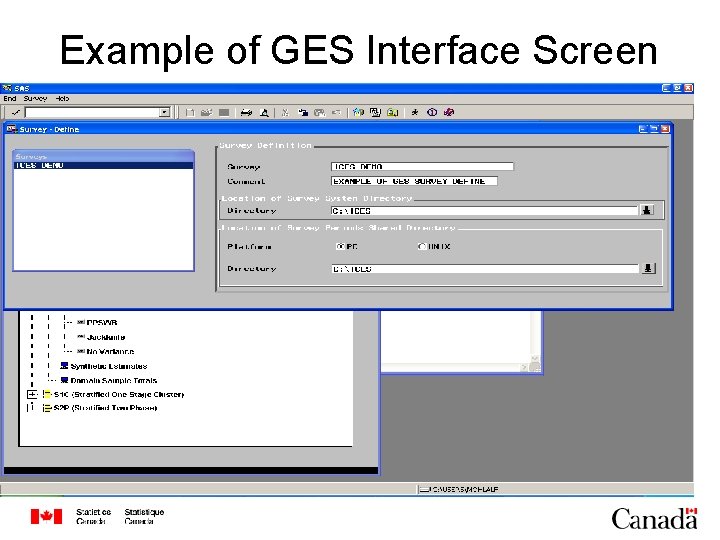The width and height of the screenshot is (720, 540).
Task: Select the PC platform radio button
Action: pyautogui.click(x=340, y=247)
